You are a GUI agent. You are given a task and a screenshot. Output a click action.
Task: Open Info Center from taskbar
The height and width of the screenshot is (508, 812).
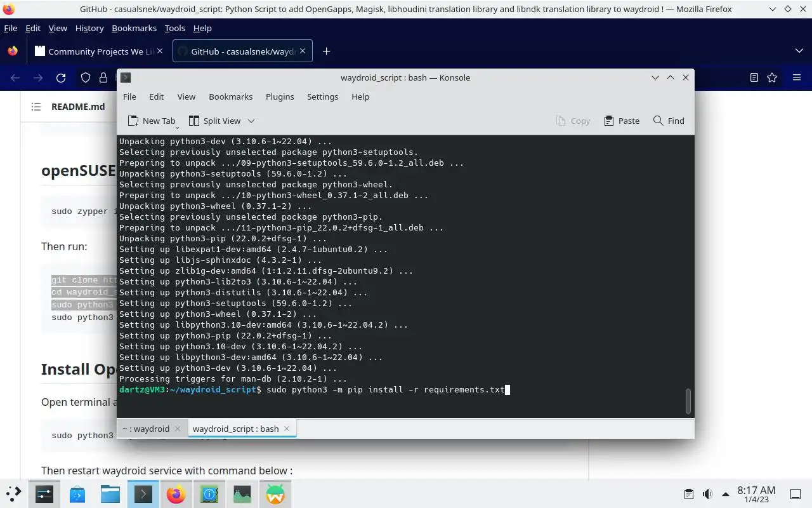click(209, 494)
